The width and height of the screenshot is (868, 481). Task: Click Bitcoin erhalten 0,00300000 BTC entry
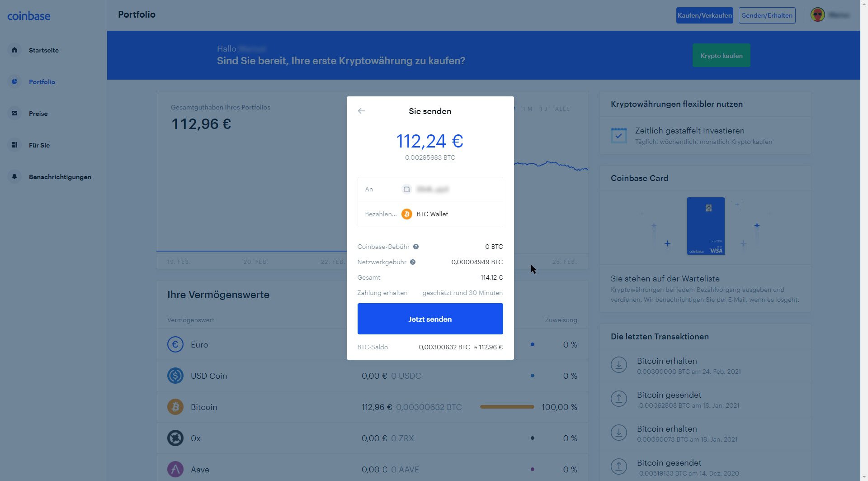[x=705, y=366]
